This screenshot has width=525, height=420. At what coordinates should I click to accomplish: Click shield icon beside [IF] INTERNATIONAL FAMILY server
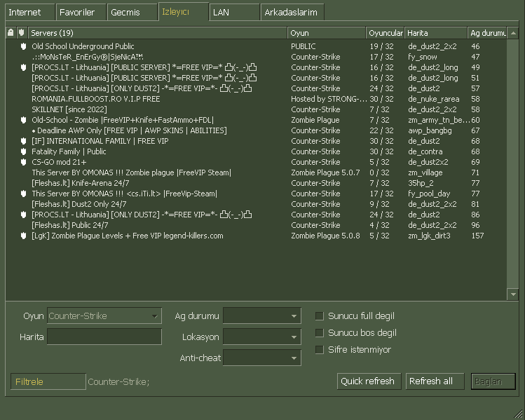pos(22,141)
